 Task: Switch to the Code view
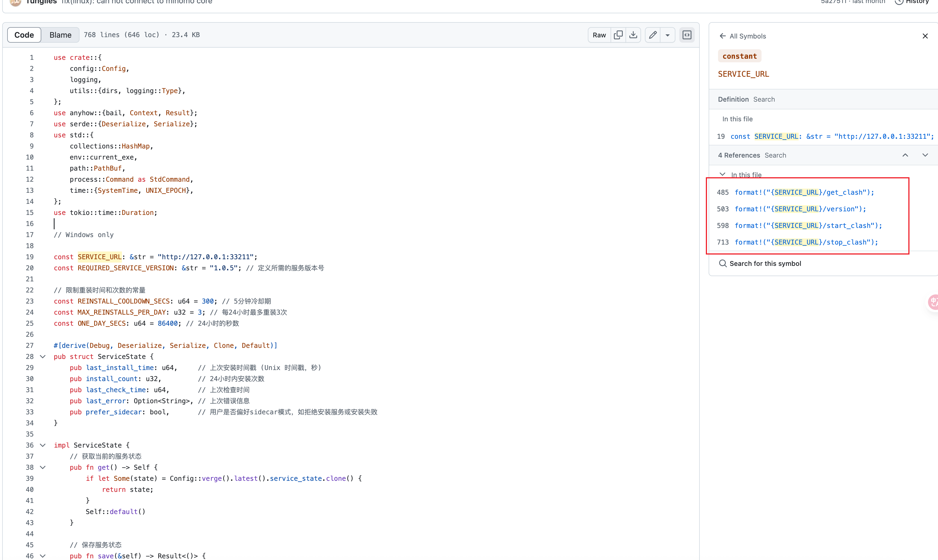click(24, 35)
